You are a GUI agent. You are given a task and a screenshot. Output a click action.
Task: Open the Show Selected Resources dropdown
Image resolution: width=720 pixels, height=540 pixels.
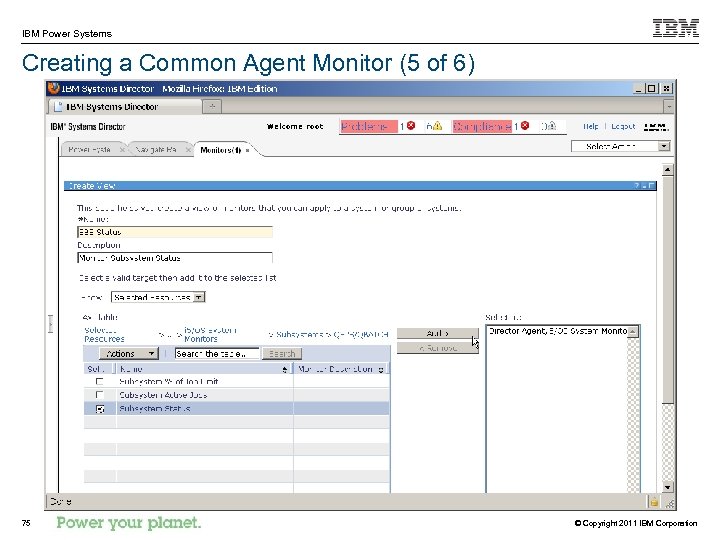(x=158, y=297)
